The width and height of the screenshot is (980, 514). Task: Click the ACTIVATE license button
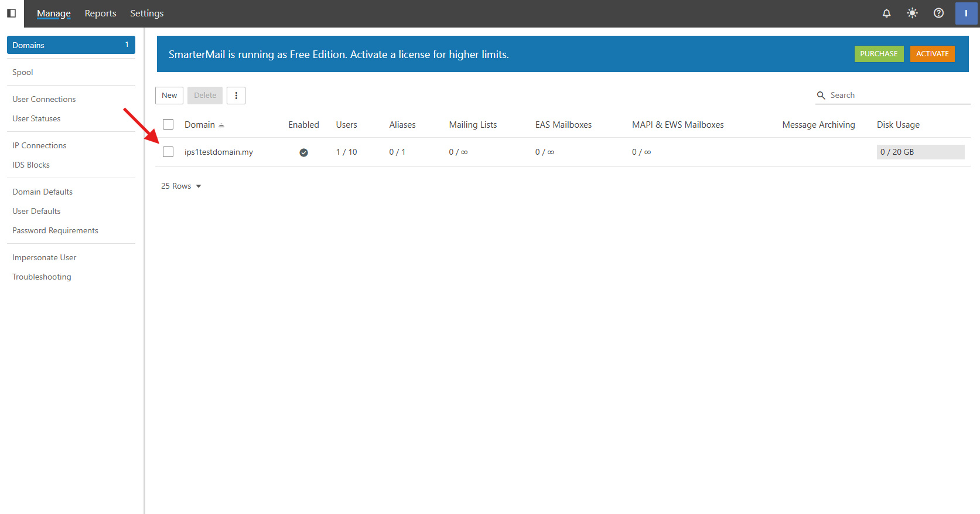point(932,54)
